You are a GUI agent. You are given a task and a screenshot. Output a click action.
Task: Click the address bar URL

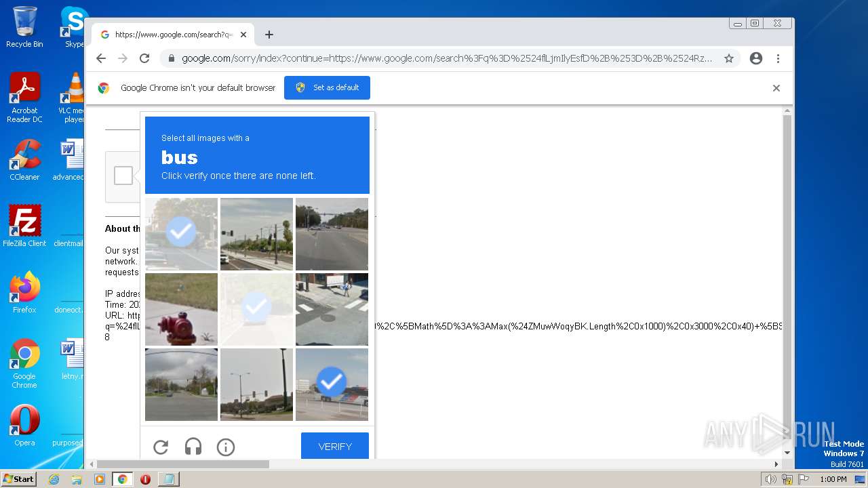coord(447,58)
